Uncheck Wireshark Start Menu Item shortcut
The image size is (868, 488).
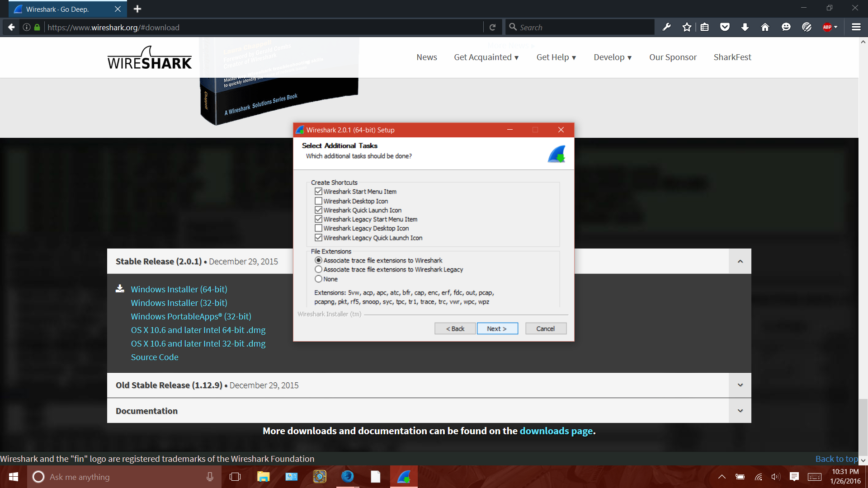point(319,191)
